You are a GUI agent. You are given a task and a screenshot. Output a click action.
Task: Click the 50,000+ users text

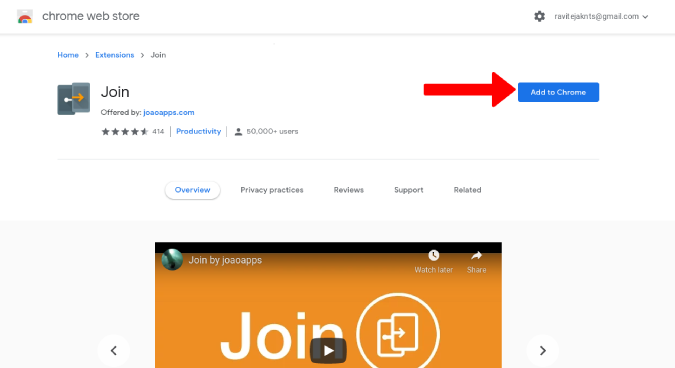click(272, 131)
